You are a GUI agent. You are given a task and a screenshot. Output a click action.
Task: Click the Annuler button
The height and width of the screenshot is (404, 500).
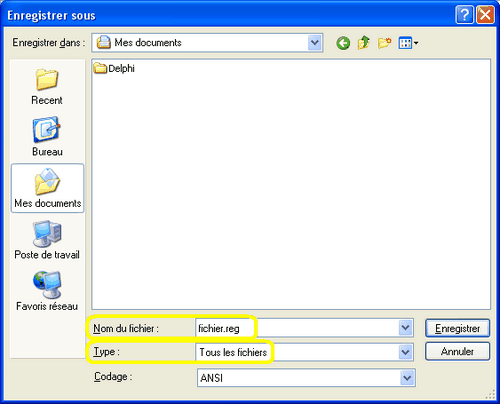coord(457,351)
